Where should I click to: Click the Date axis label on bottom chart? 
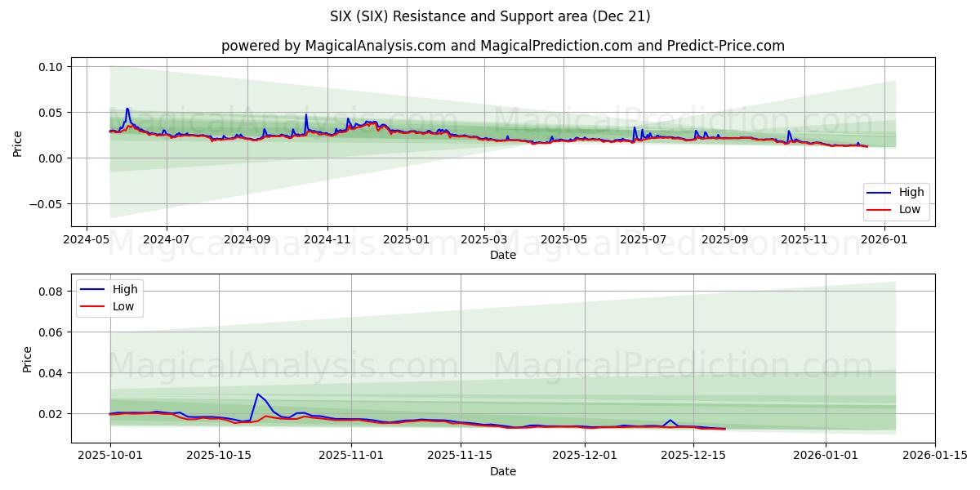pos(503,471)
